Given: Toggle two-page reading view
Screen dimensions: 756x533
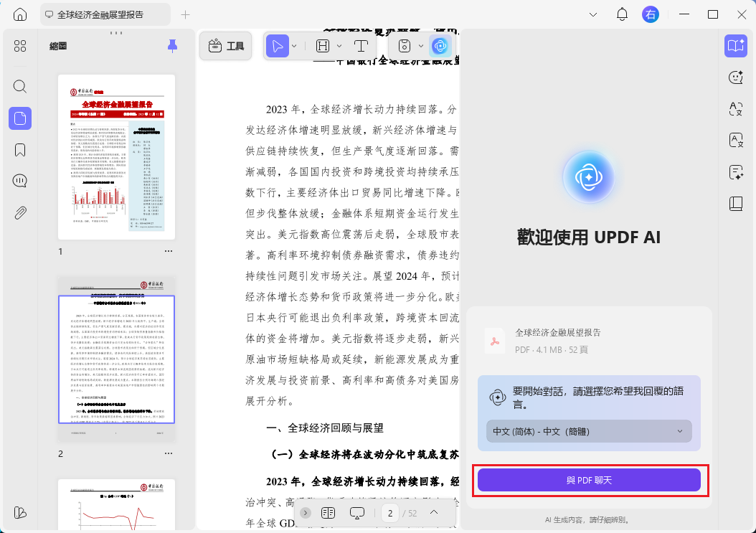Looking at the screenshot, I should click(x=329, y=512).
